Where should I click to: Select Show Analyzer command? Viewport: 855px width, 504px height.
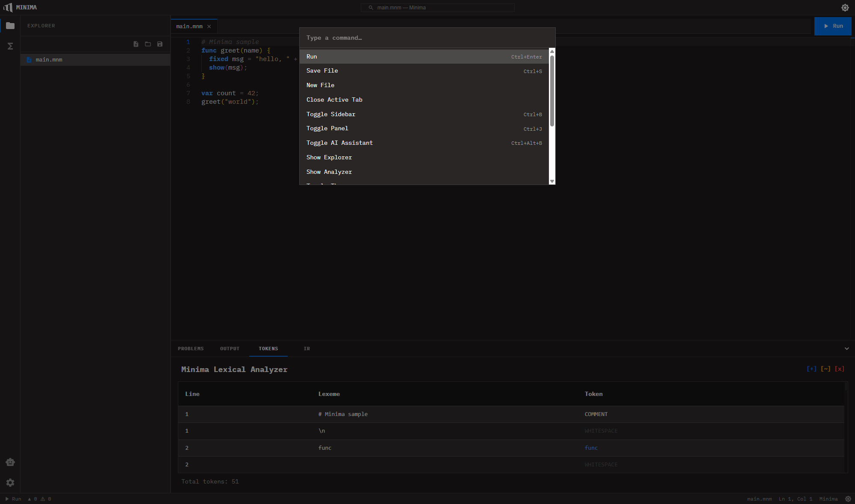tap(424, 172)
